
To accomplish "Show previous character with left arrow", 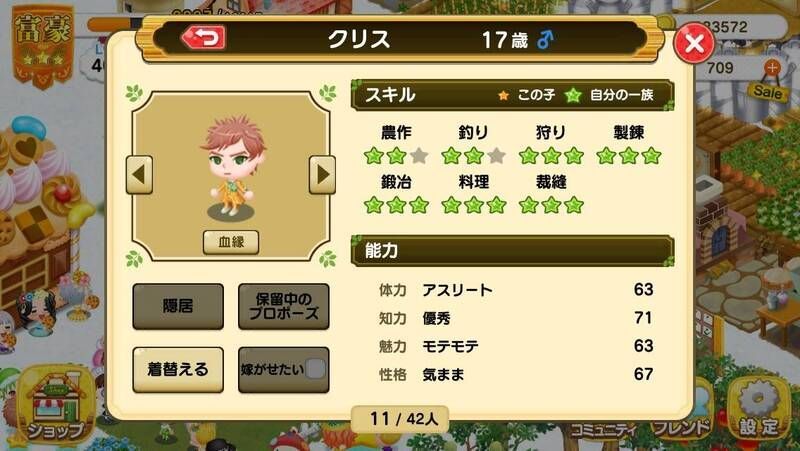I will pos(139,175).
